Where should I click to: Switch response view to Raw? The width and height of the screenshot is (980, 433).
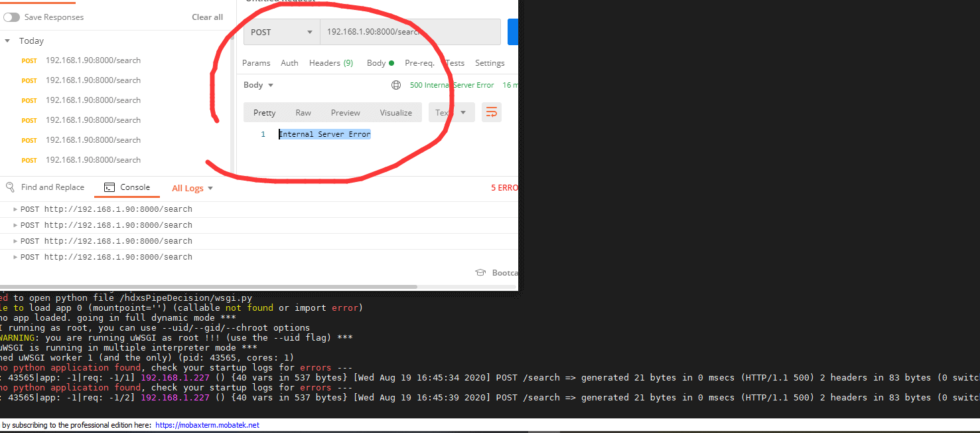pos(303,113)
